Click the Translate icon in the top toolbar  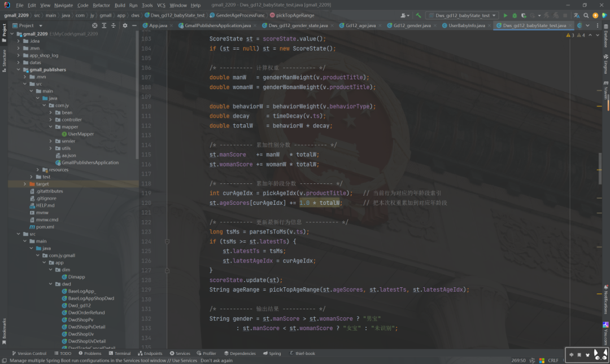click(577, 15)
